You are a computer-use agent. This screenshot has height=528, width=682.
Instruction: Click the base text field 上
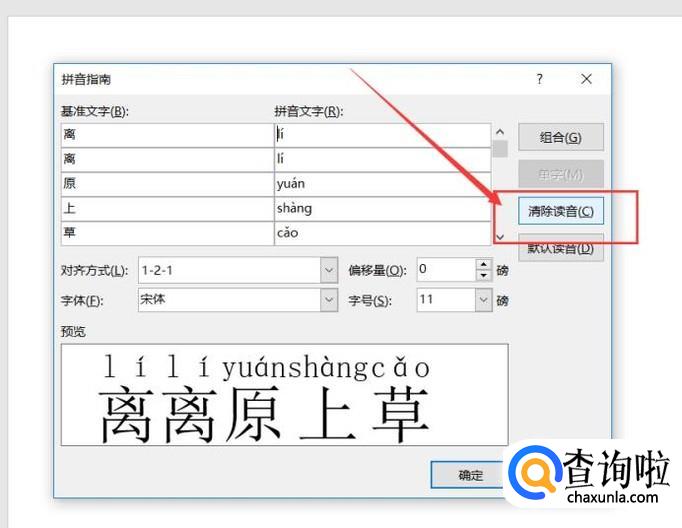(x=167, y=209)
